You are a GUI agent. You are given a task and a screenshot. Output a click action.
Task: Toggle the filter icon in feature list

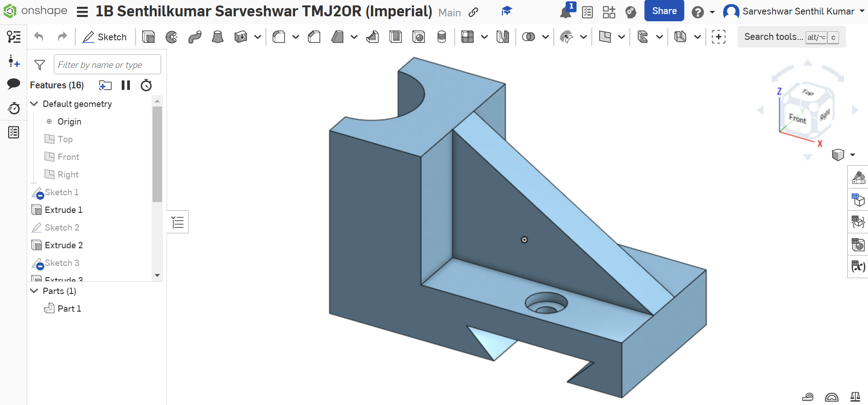tap(40, 65)
